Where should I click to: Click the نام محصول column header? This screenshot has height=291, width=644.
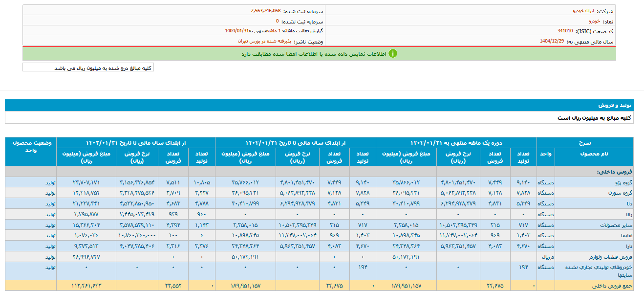pyautogui.click(x=594, y=154)
